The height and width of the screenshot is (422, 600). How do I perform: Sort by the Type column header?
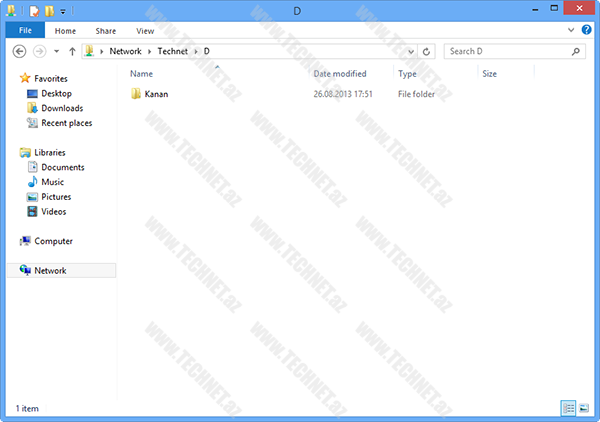pyautogui.click(x=407, y=73)
